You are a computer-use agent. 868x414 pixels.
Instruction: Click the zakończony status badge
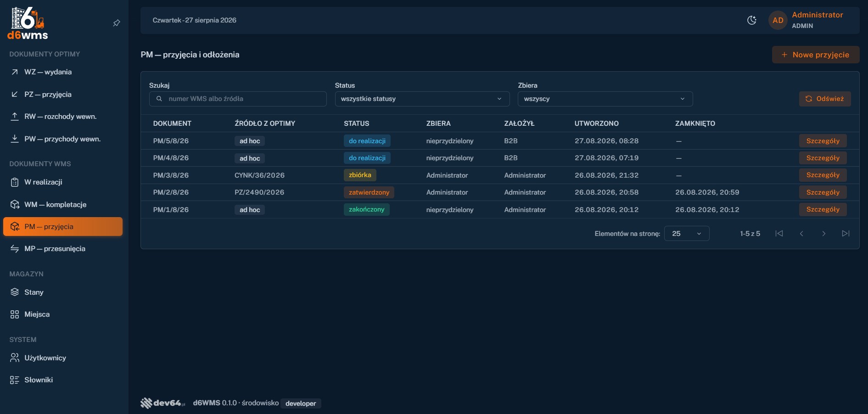point(367,209)
